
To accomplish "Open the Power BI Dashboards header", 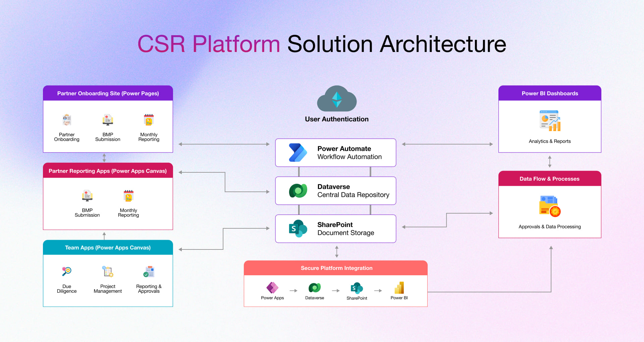I will click(549, 93).
